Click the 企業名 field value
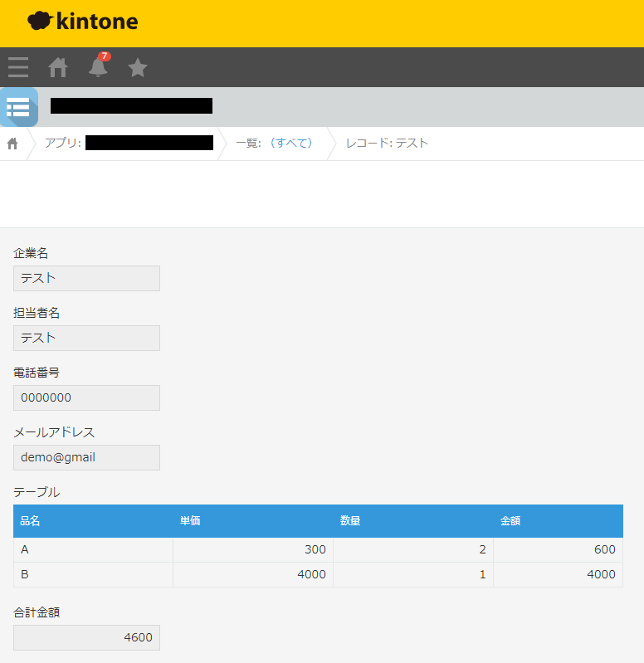This screenshot has width=644, height=663. [x=86, y=278]
